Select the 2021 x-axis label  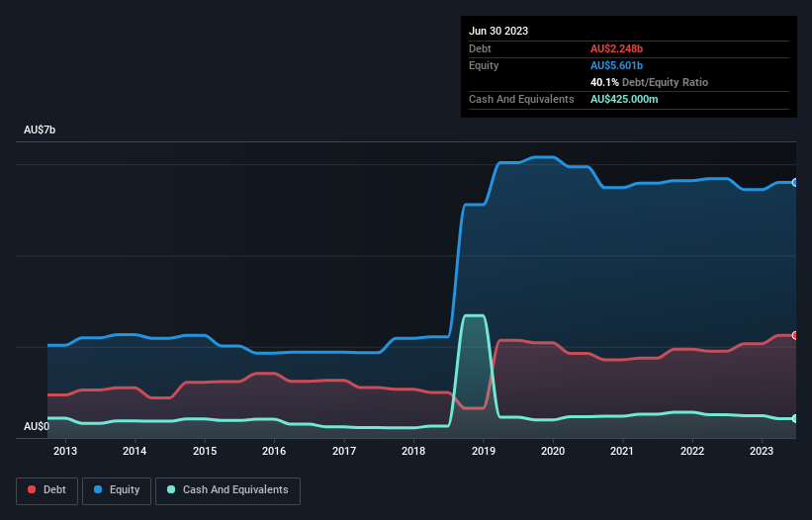coord(622,451)
